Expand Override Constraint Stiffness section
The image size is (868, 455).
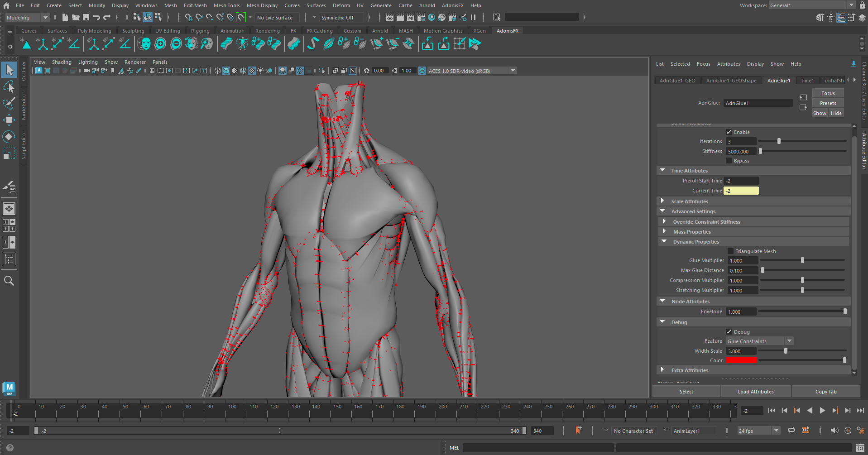pyautogui.click(x=754, y=222)
